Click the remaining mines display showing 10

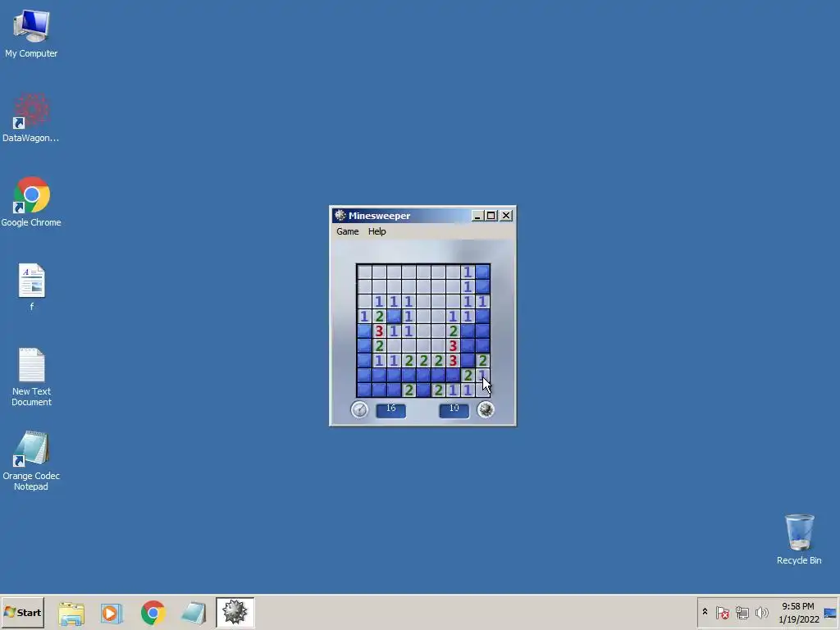[x=454, y=410]
